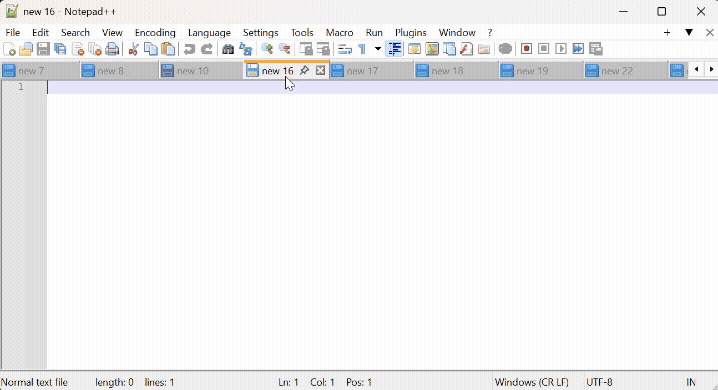
Task: Cut selection with scissors icon
Action: click(x=133, y=49)
